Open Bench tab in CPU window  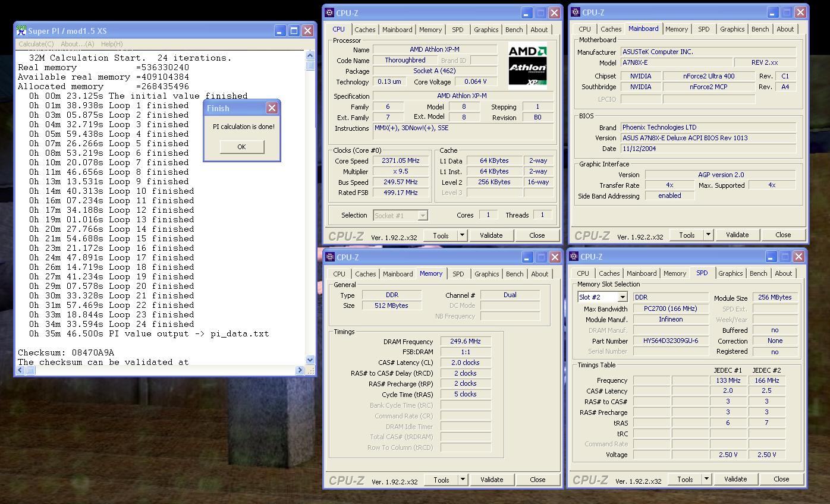[x=514, y=30]
